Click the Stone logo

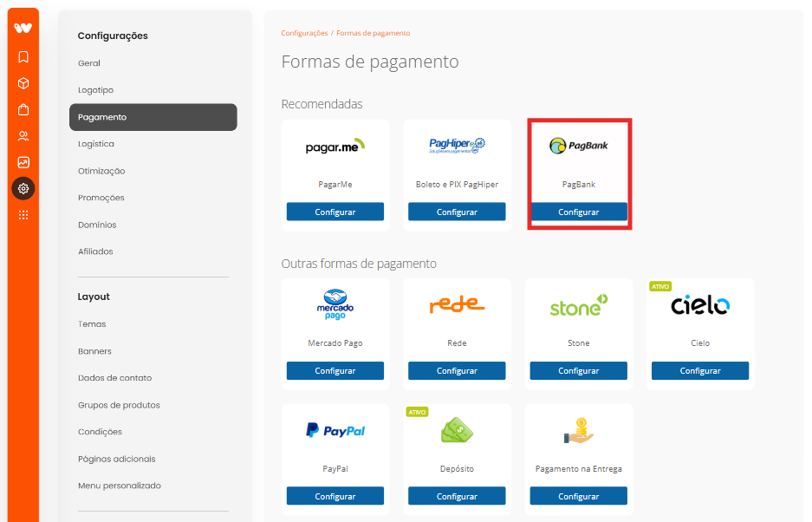click(578, 305)
